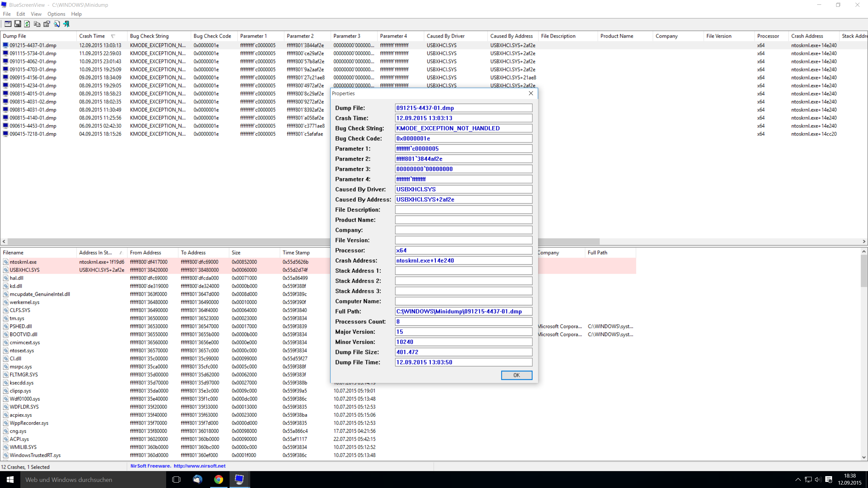Click the lower pane vertical scrollbar thumb
The height and width of the screenshot is (488, 868).
[x=864, y=271]
